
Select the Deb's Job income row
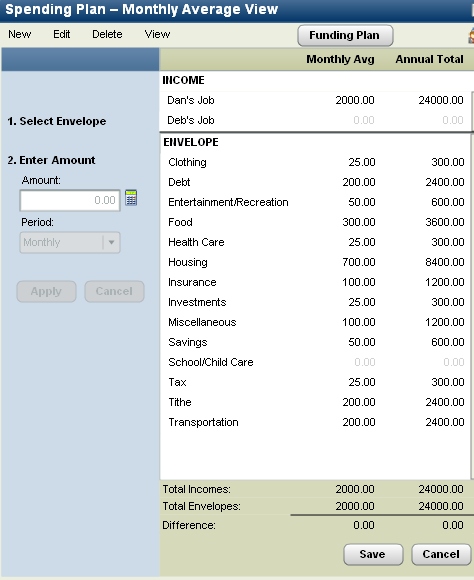tap(315, 120)
